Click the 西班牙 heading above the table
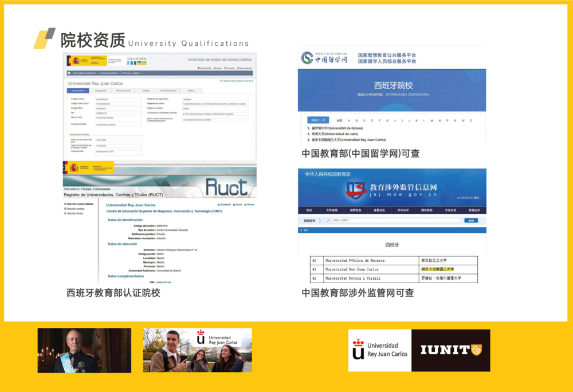The height and width of the screenshot is (392, 573). 392,245
